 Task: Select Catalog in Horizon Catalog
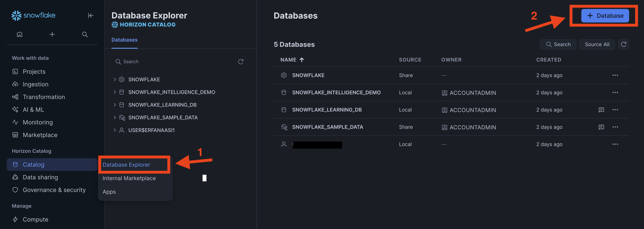[52, 164]
